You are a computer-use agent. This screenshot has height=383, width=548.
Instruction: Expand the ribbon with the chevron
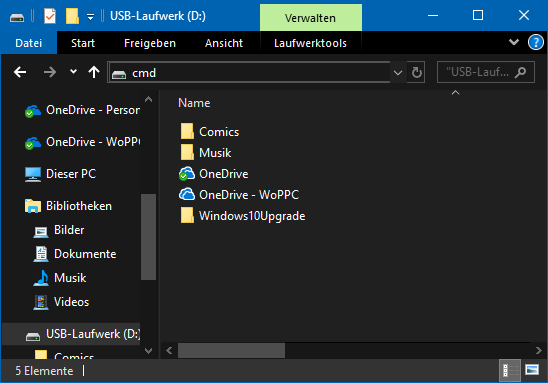click(513, 42)
